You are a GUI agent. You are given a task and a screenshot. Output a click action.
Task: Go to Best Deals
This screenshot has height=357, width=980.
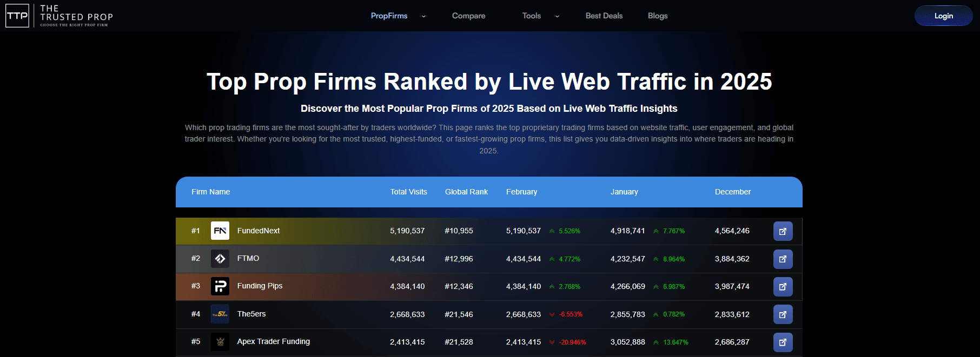coord(604,16)
